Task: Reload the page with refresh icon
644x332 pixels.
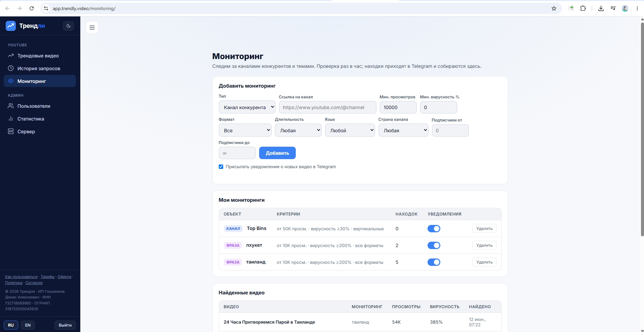Action: coord(32,8)
